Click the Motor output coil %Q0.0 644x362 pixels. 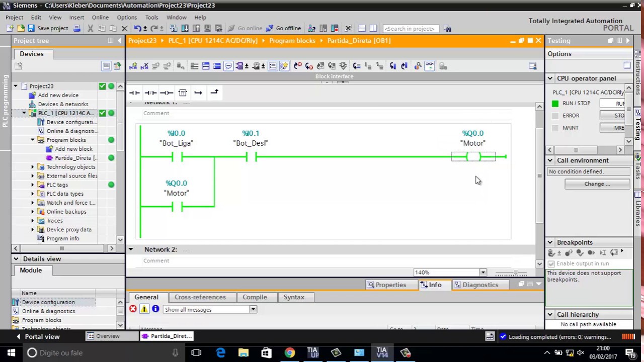[x=473, y=157]
